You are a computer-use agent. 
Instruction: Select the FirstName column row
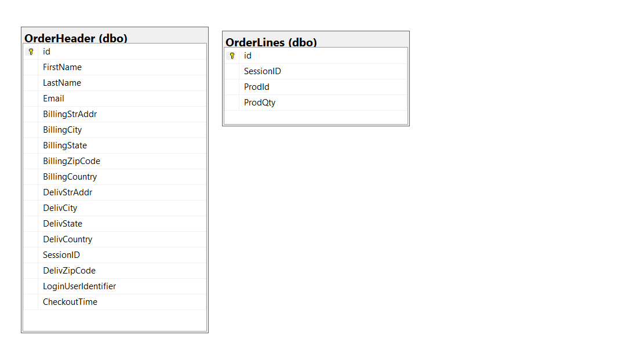point(115,67)
